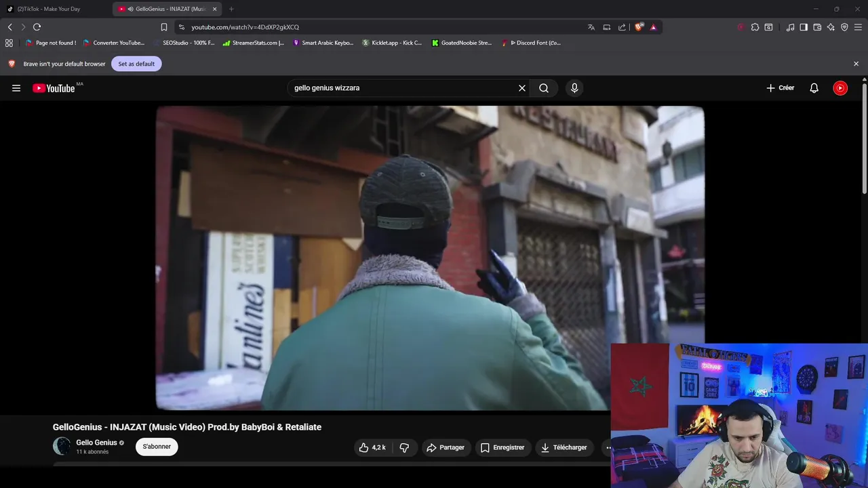Click Set as default browser button
The height and width of the screenshot is (488, 868).
(x=136, y=64)
